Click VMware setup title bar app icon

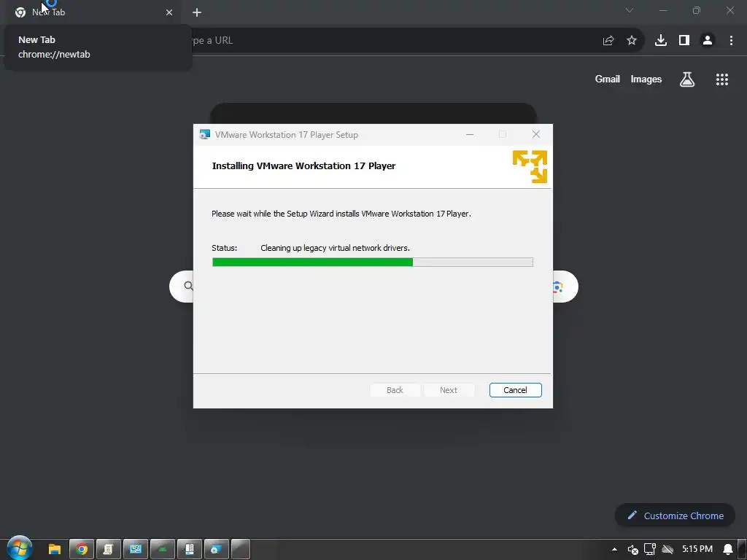(205, 135)
